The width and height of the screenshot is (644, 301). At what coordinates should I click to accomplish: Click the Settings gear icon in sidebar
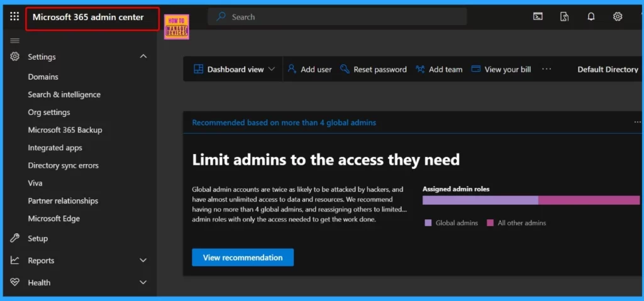coord(15,57)
